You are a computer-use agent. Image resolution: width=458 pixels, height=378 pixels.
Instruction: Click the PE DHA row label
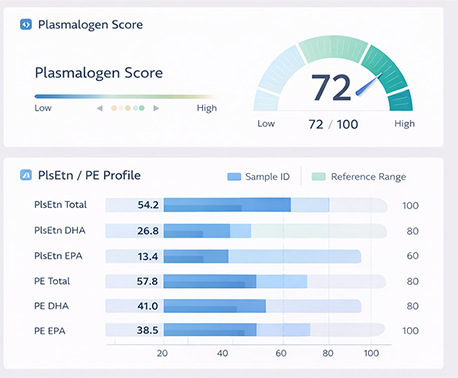(x=51, y=306)
